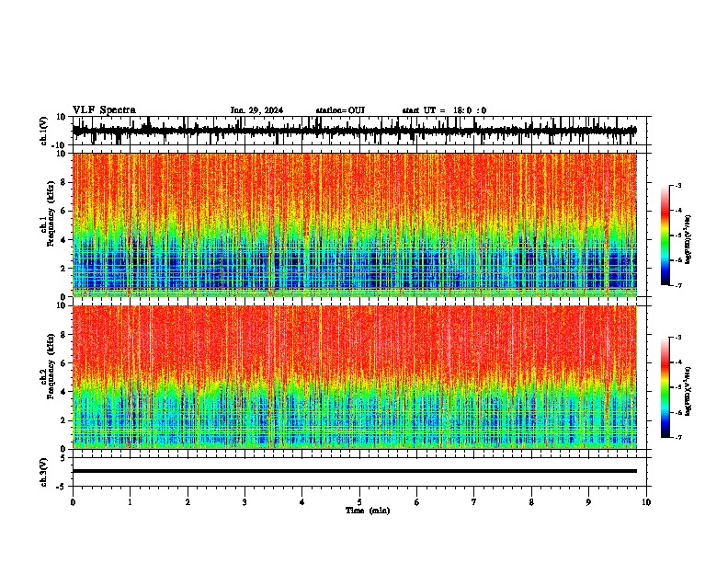Click inside the ch.2 spectrogram panel
The image size is (728, 563).
click(x=354, y=377)
